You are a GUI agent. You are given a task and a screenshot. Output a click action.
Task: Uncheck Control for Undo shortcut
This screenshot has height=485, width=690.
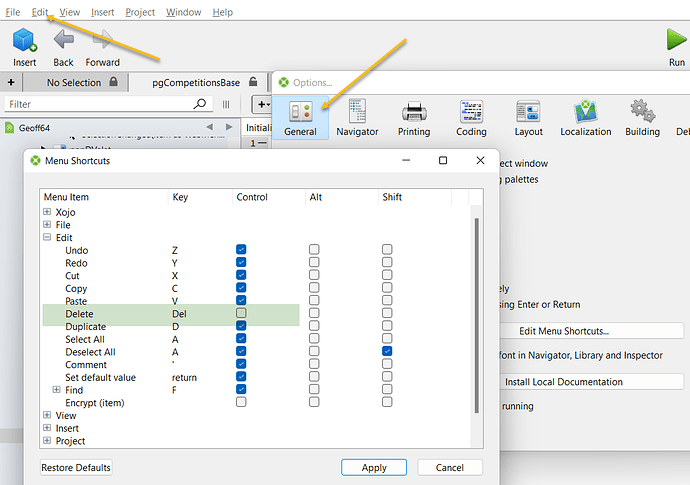241,250
